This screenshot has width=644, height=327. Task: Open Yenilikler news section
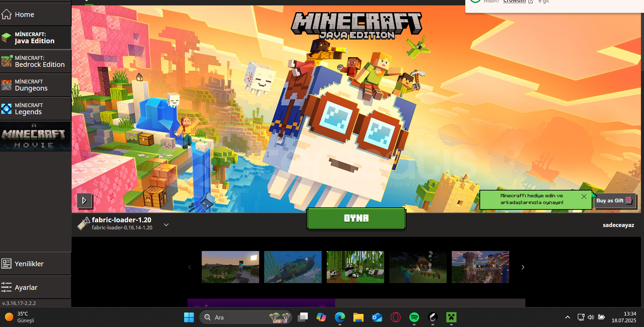pos(35,264)
